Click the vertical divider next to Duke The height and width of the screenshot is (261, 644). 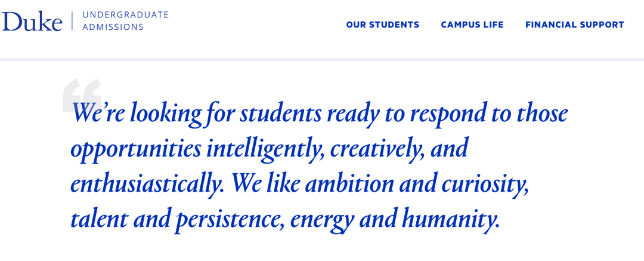[72, 21]
